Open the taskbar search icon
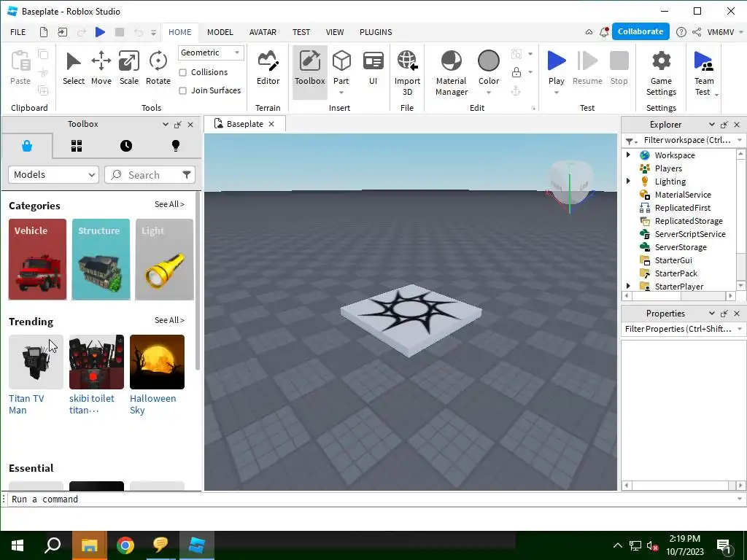747x560 pixels. click(53, 545)
